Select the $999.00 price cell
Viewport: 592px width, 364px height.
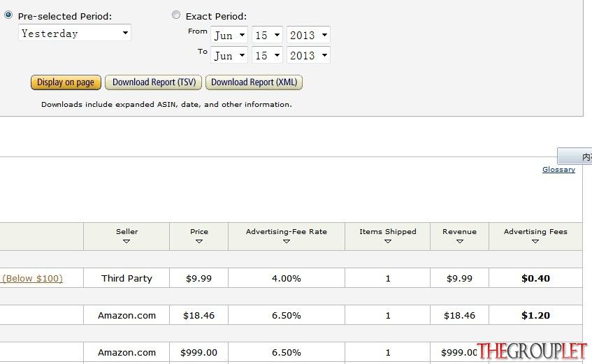[x=198, y=352]
